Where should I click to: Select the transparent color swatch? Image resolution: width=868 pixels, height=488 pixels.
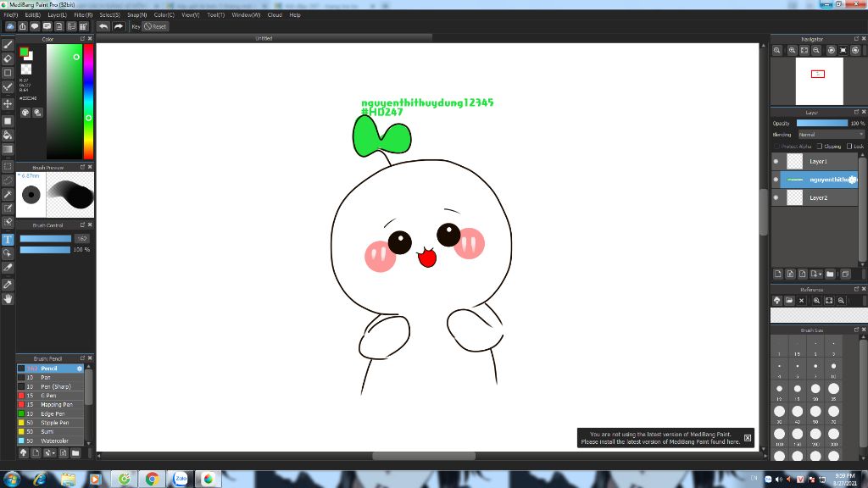click(x=26, y=69)
